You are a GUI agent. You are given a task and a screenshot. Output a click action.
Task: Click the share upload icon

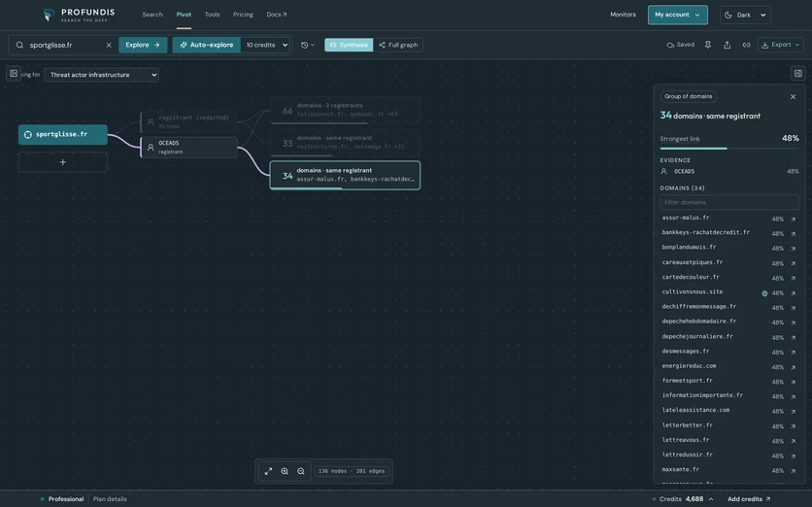pyautogui.click(x=727, y=45)
